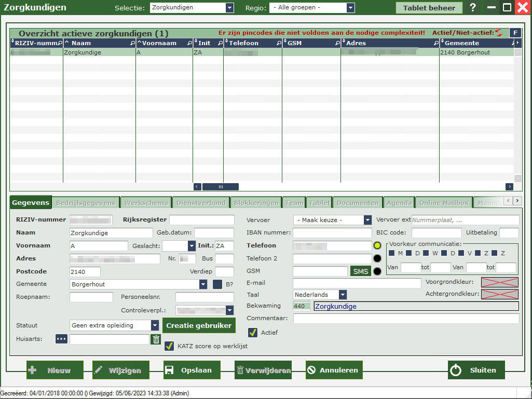Click the F filter button in the overview header
Screen dimensions: 532x399
(515, 33)
